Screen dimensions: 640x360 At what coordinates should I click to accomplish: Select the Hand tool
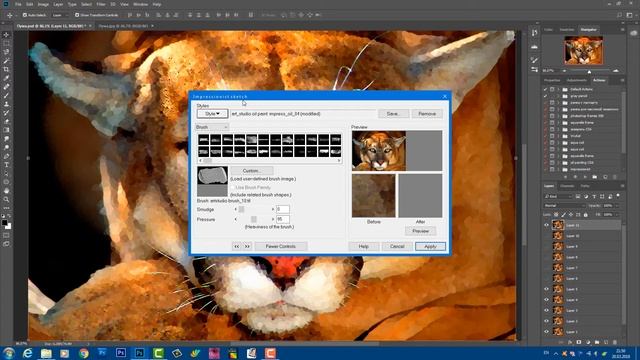(6, 191)
